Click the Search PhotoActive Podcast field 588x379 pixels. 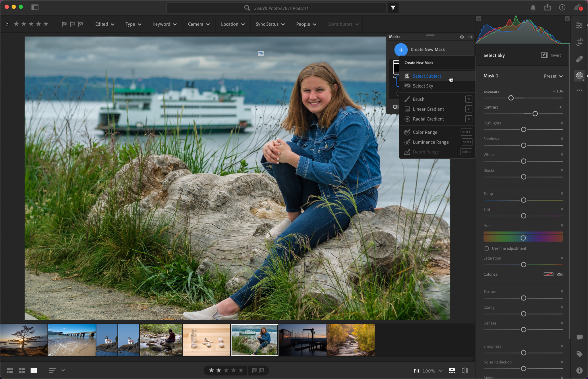click(276, 8)
